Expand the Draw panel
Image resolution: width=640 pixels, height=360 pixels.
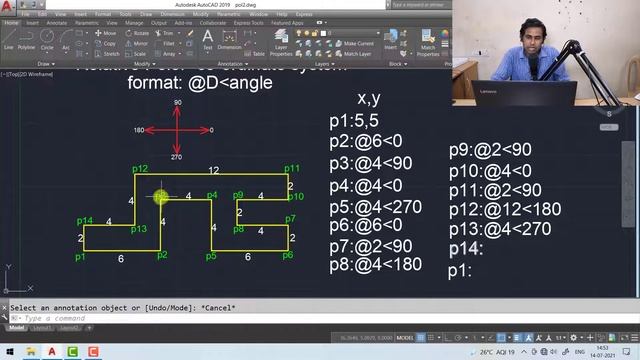(x=46, y=64)
